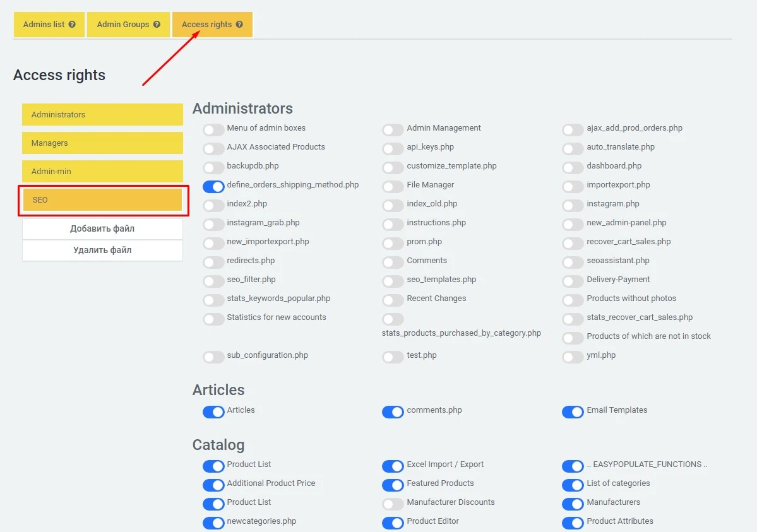Select the Managers group

click(102, 143)
